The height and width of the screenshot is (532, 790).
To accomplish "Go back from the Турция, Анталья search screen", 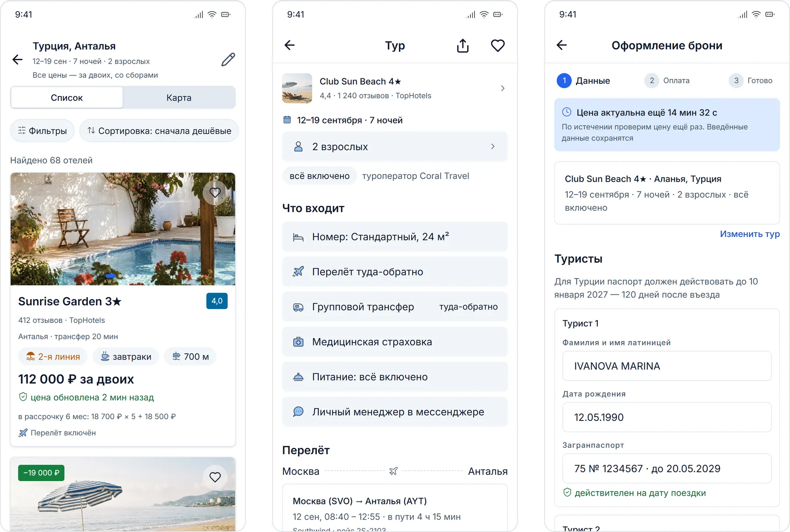I will tap(18, 60).
